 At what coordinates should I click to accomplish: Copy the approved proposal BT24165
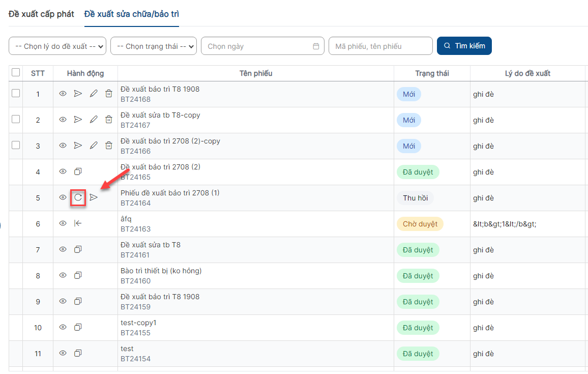coord(78,171)
